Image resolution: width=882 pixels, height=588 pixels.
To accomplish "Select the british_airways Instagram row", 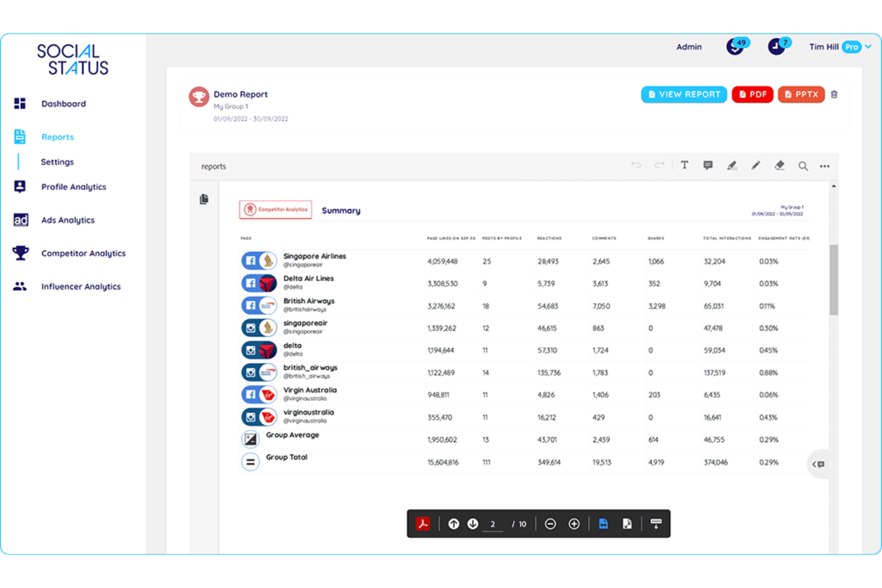I will [x=524, y=372].
